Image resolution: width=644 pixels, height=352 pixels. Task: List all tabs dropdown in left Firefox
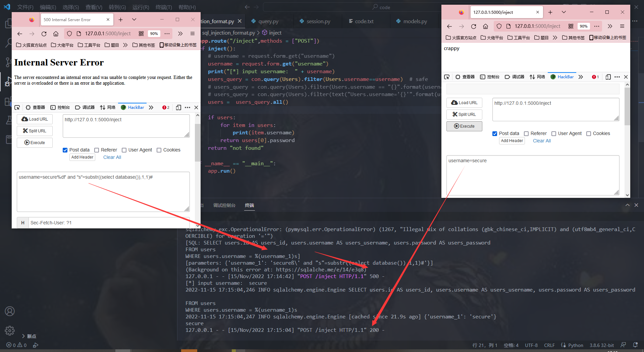[x=134, y=19]
